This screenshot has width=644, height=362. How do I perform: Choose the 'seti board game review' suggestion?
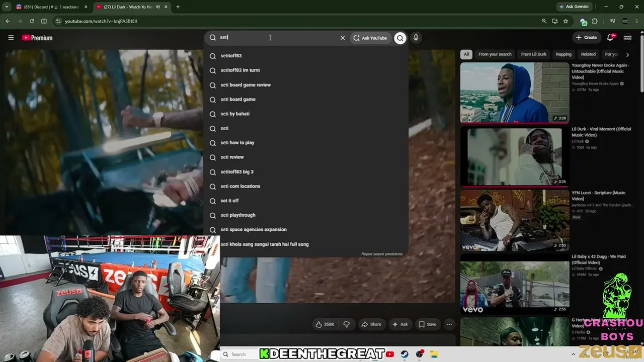pos(306,85)
